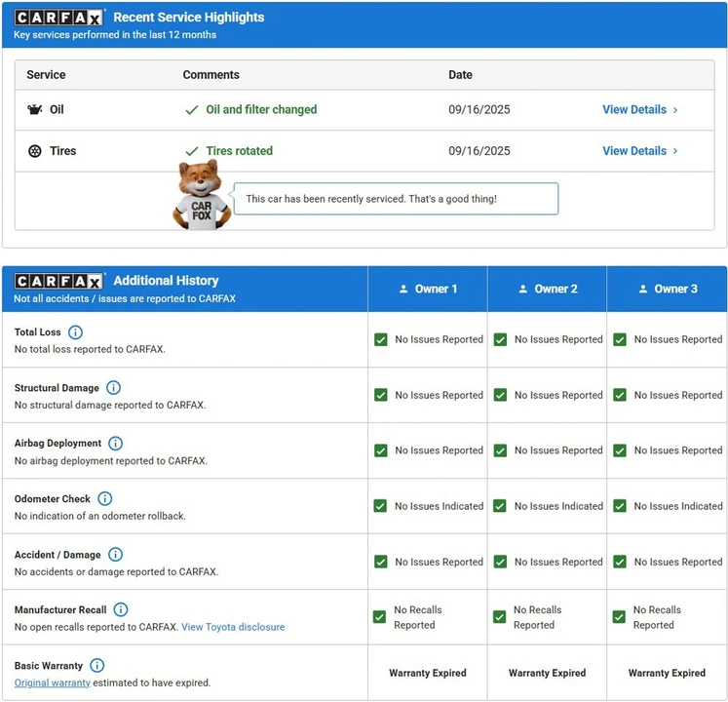Screen dimensions: 728x702
Task: Click the person icon next to Owner 1
Action: click(x=403, y=289)
